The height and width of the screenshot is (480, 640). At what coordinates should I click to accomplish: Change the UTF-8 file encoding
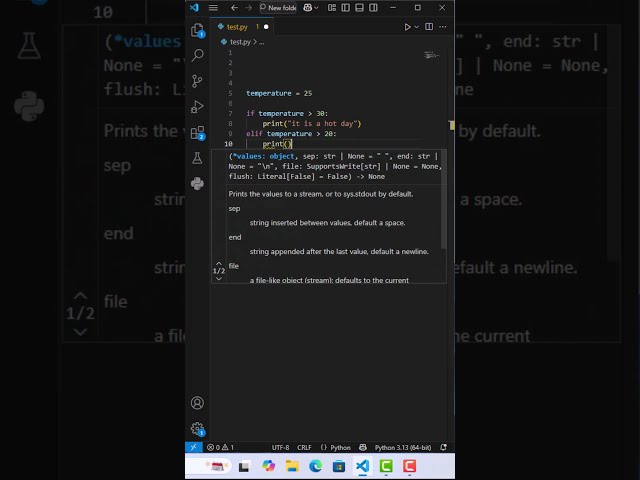[x=280, y=447]
